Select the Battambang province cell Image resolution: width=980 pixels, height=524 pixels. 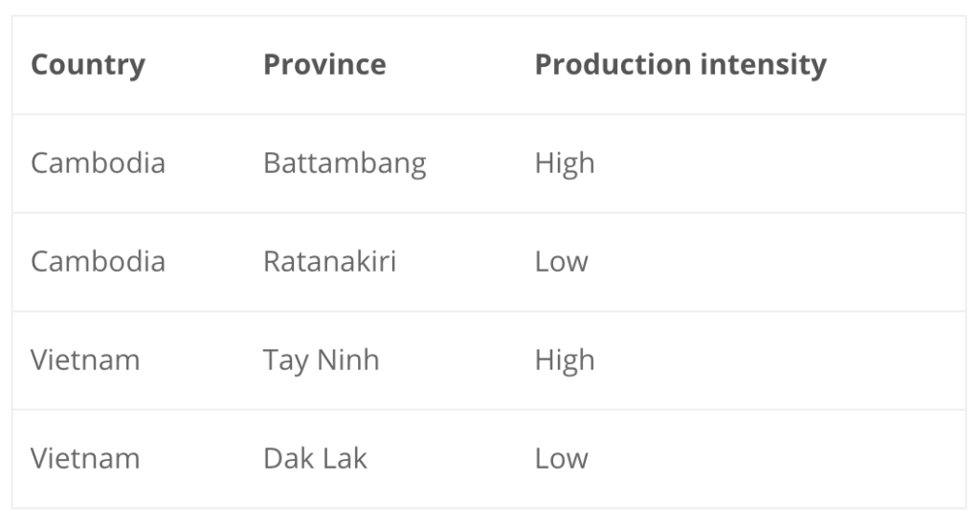click(345, 164)
